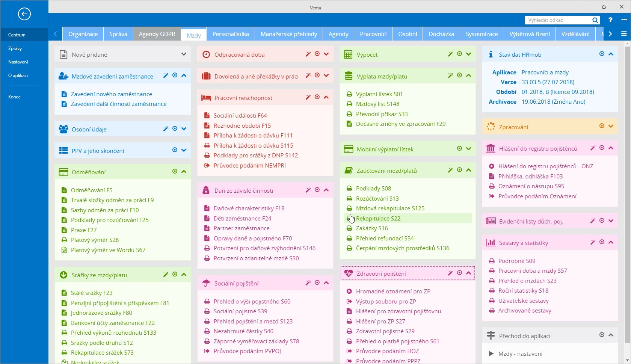Open the Organizace tab

click(x=83, y=34)
